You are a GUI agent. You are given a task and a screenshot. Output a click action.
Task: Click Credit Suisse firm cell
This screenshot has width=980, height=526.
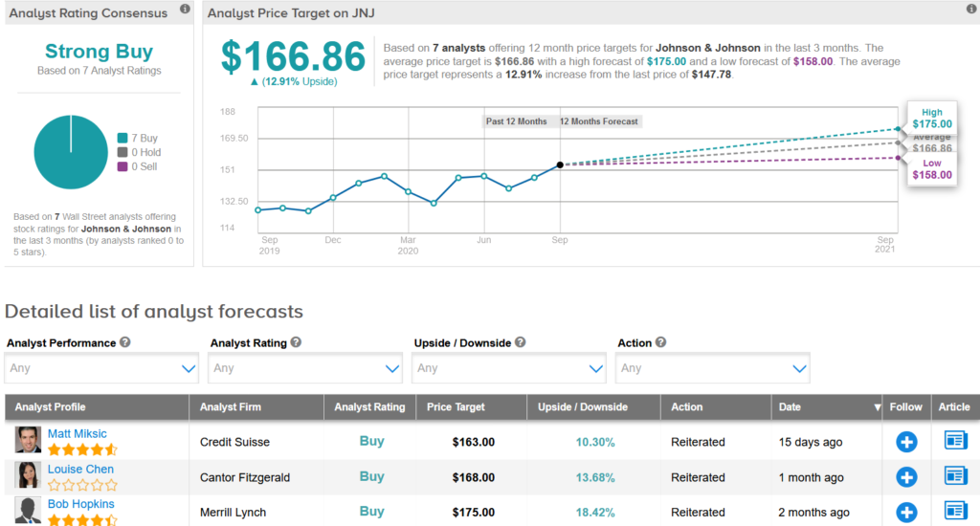[x=234, y=442]
